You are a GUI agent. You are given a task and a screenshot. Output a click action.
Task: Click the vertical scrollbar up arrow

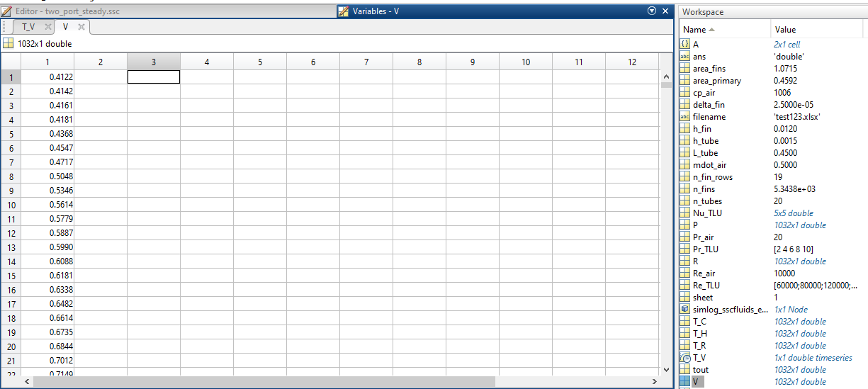point(665,76)
